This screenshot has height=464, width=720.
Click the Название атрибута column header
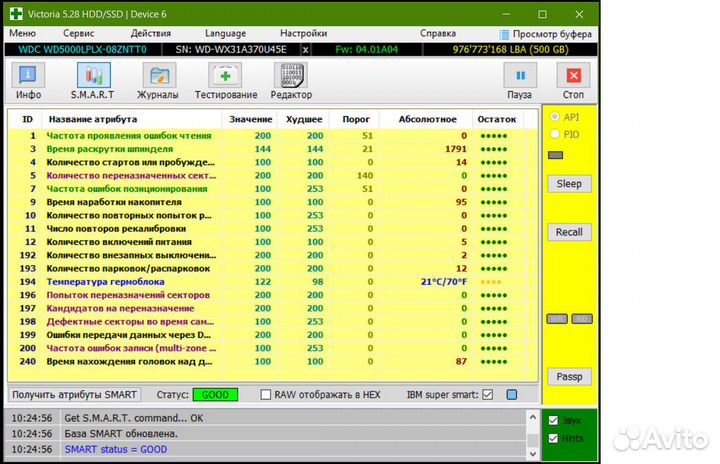(132, 119)
